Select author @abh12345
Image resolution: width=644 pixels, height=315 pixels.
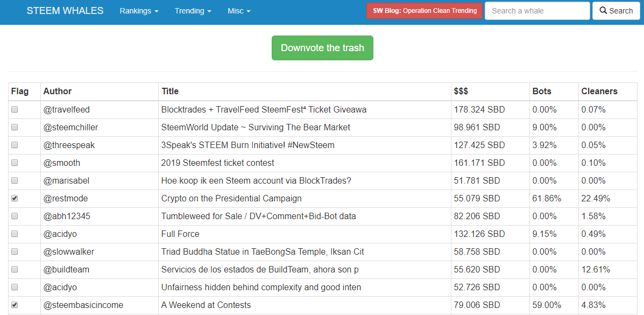(67, 216)
